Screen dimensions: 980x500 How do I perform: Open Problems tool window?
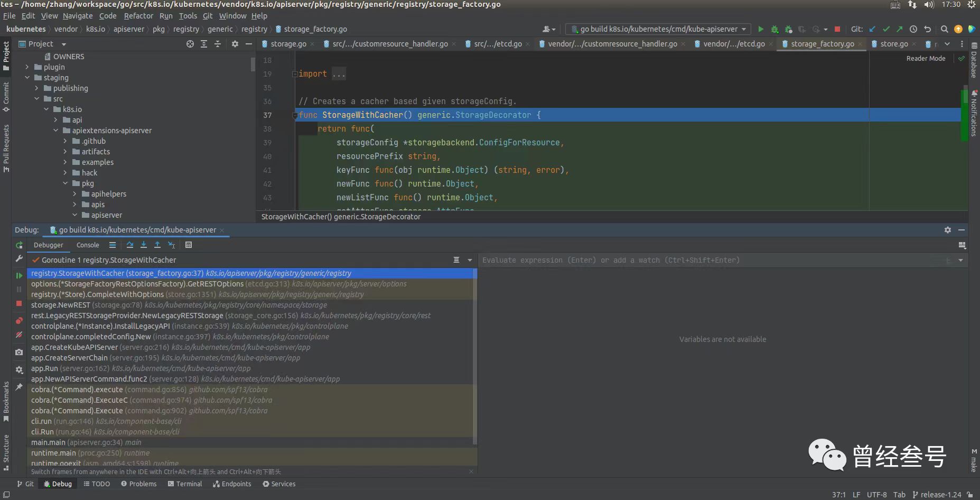(x=138, y=484)
